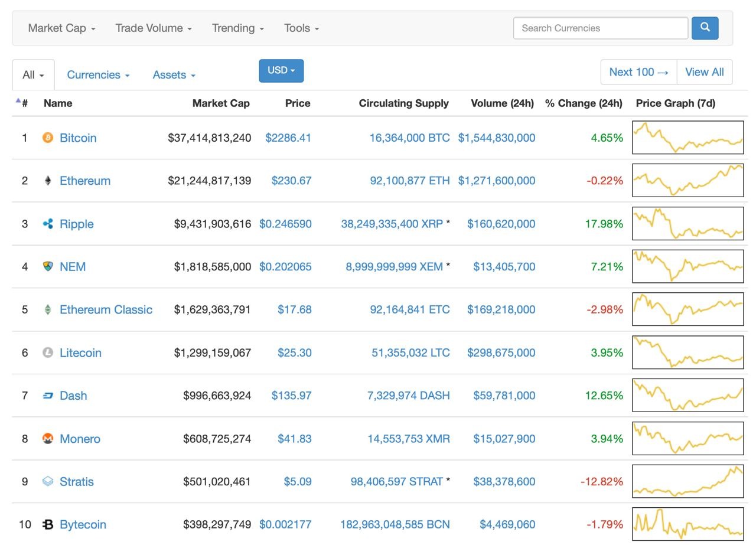
Task: Open the NEM currency link
Action: pos(73,266)
